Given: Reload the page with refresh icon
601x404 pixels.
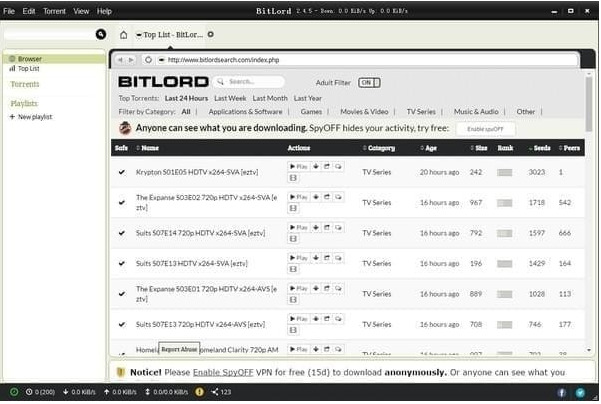Looking at the screenshot, I should [x=148, y=60].
